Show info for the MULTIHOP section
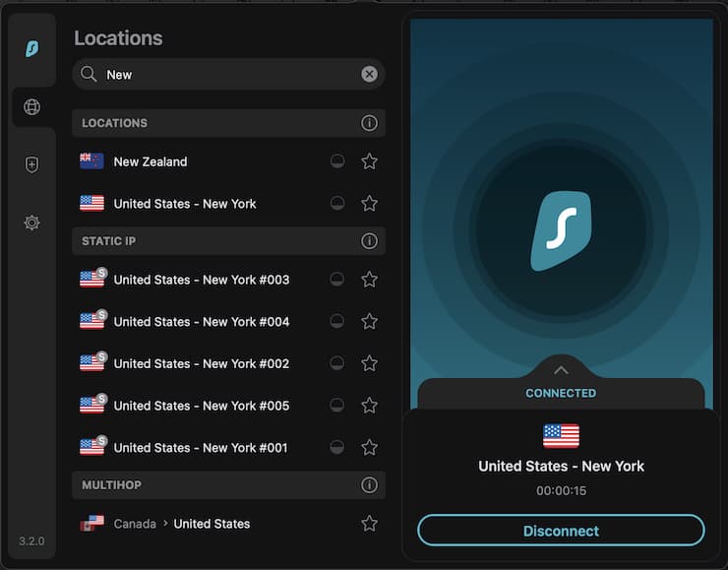The height and width of the screenshot is (570, 728). [x=369, y=485]
